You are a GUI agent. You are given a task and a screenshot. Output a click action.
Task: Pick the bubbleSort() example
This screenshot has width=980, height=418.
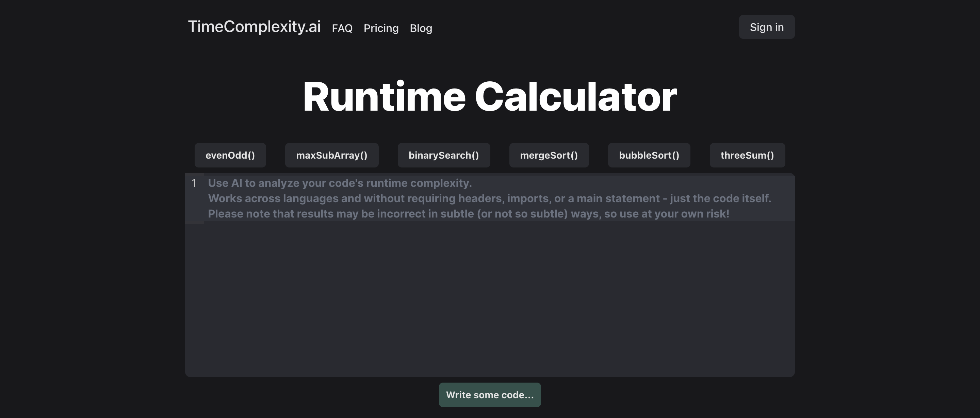pos(649,155)
